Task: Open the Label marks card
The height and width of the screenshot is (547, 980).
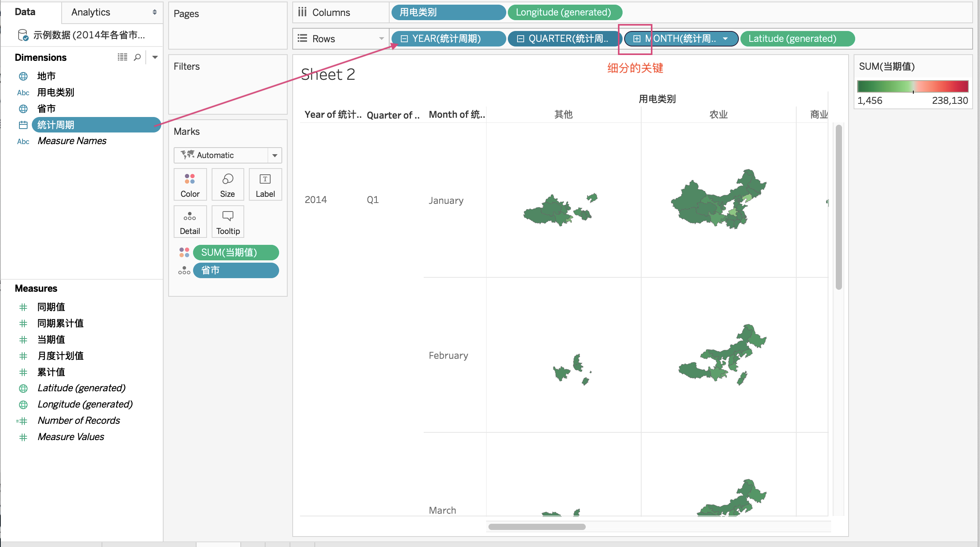Action: coord(265,185)
